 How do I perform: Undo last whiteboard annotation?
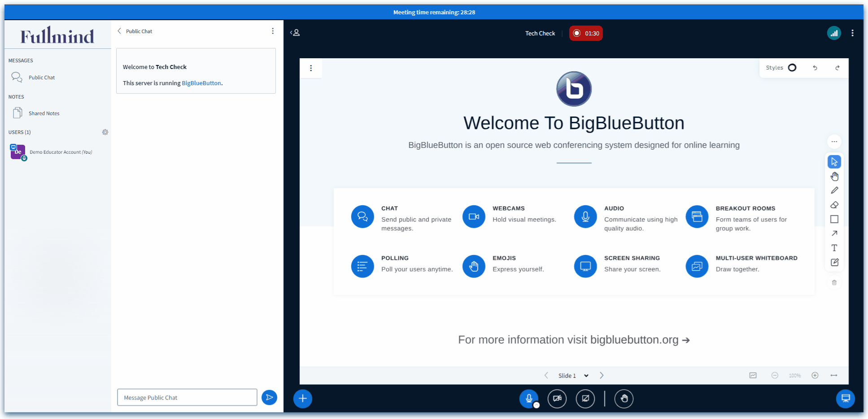[x=815, y=68]
